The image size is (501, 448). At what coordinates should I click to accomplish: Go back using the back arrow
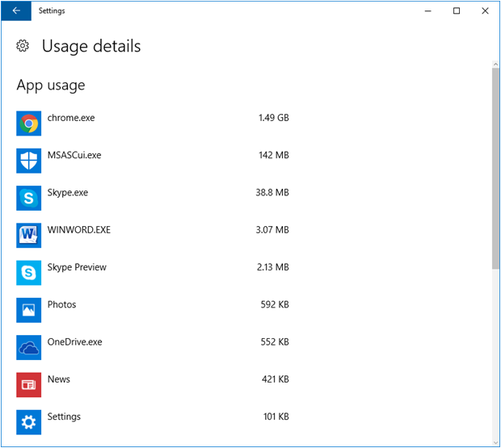point(16,11)
